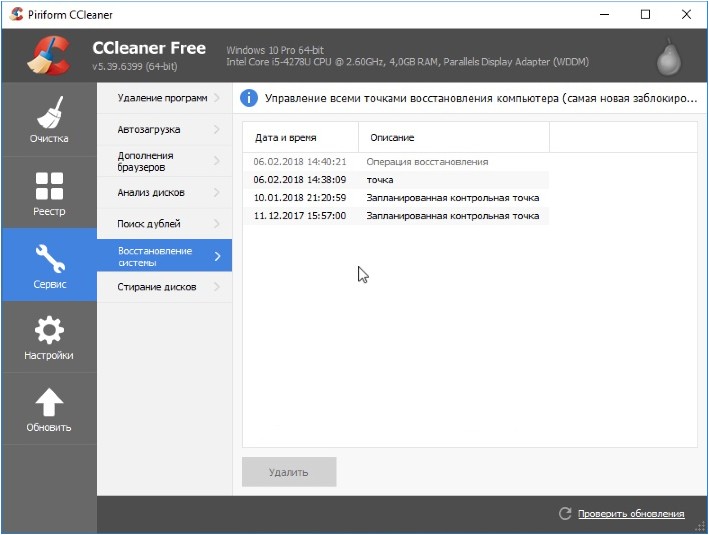The width and height of the screenshot is (709, 535).
Task: Click chevron next to Анализ дисков
Action: point(217,193)
